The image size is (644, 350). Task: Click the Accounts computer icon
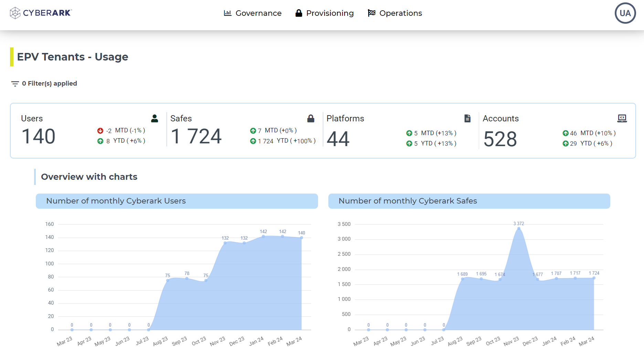[622, 119]
